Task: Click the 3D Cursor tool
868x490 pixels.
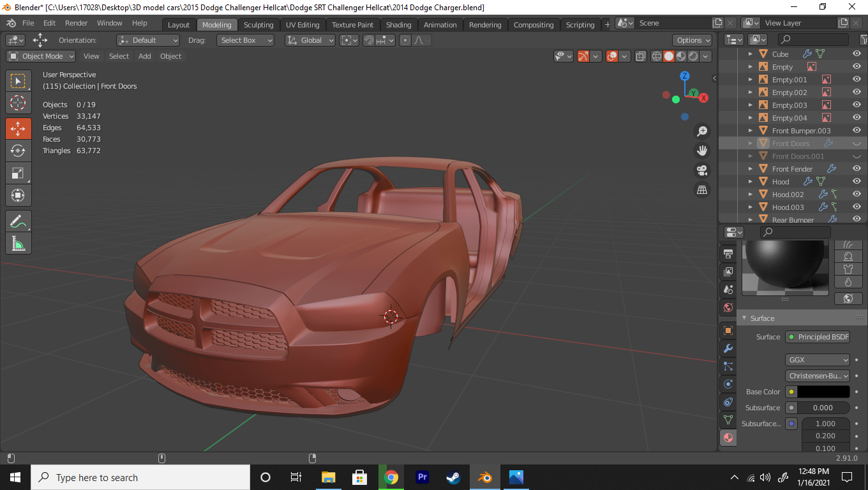Action: click(x=18, y=103)
